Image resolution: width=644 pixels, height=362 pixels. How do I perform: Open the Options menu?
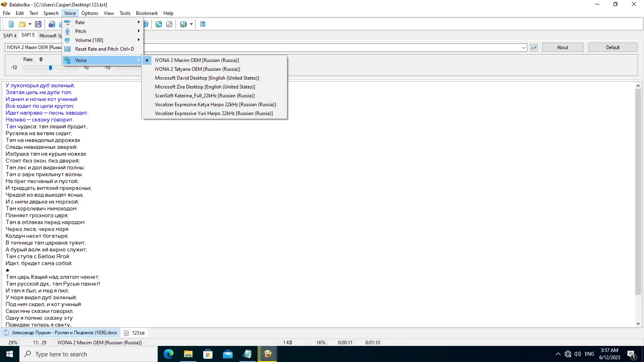point(90,13)
